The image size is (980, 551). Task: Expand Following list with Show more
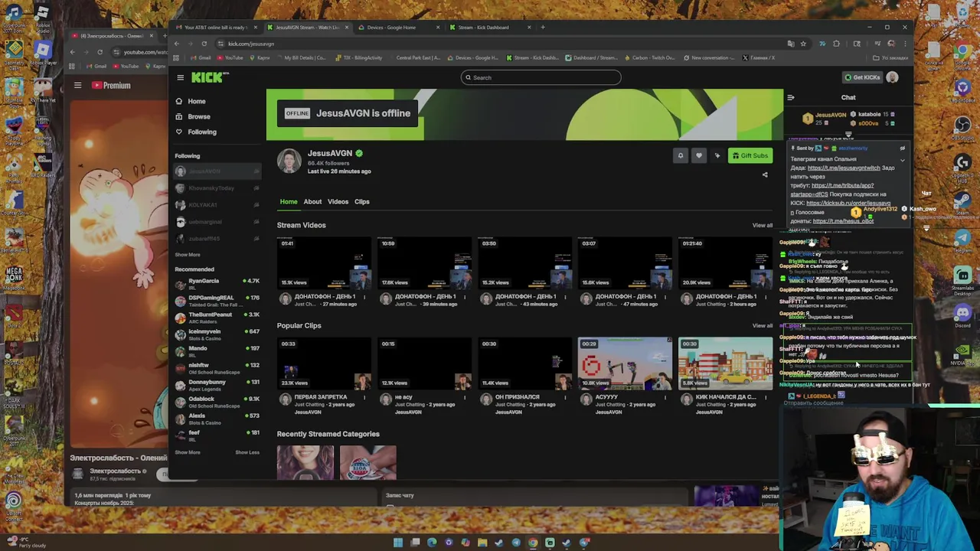(x=188, y=255)
